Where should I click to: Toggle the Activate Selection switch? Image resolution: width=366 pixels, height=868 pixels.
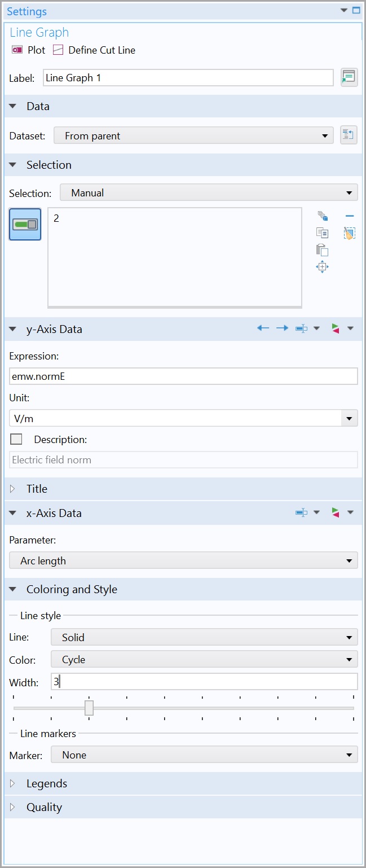pyautogui.click(x=25, y=224)
